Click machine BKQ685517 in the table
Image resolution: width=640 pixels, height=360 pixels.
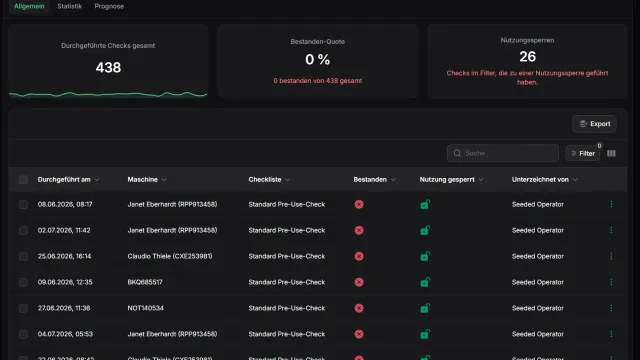(x=145, y=282)
